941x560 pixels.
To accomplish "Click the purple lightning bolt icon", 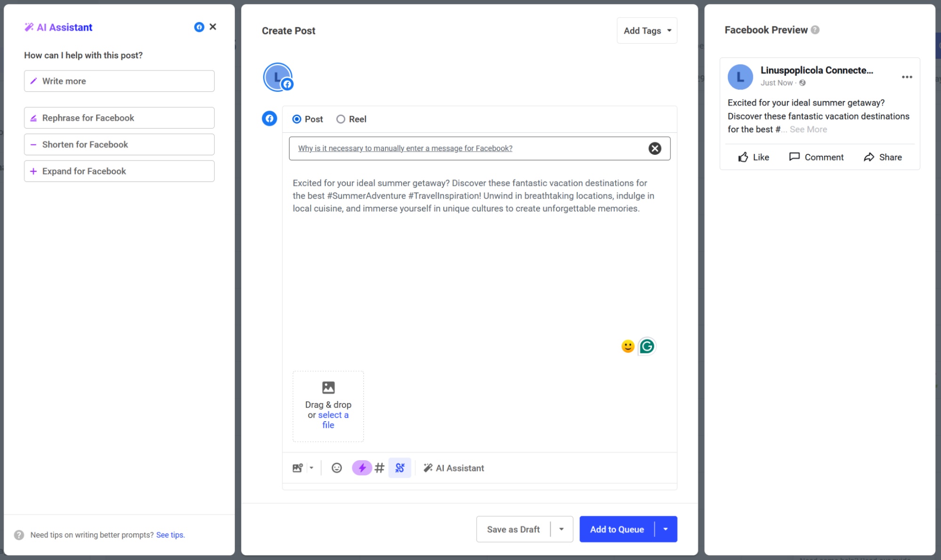I will pos(362,468).
